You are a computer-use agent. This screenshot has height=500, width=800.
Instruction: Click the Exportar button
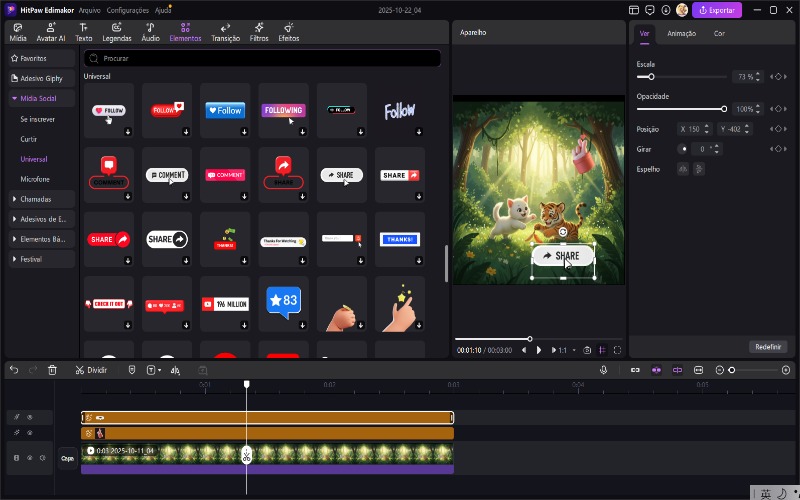[717, 10]
